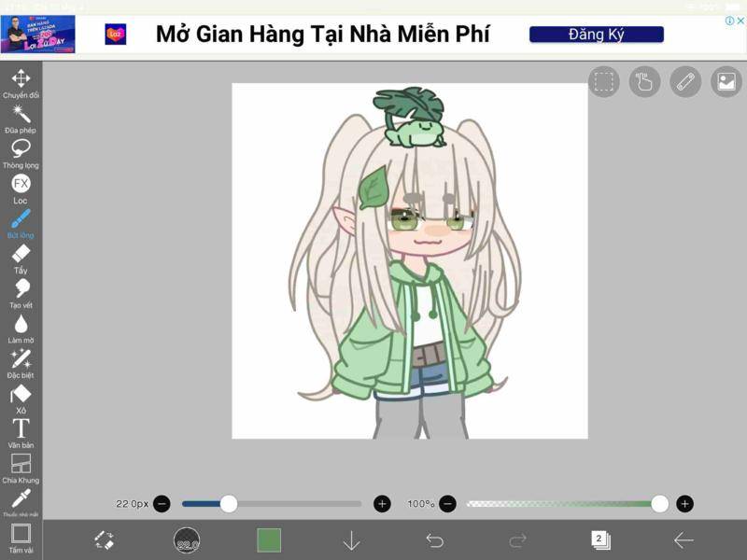
Task: Select the Chia Khung frame divider tool
Action: pyautogui.click(x=21, y=469)
